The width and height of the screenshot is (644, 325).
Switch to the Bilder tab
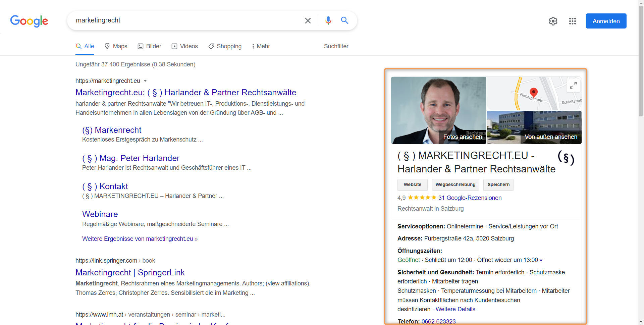point(150,46)
